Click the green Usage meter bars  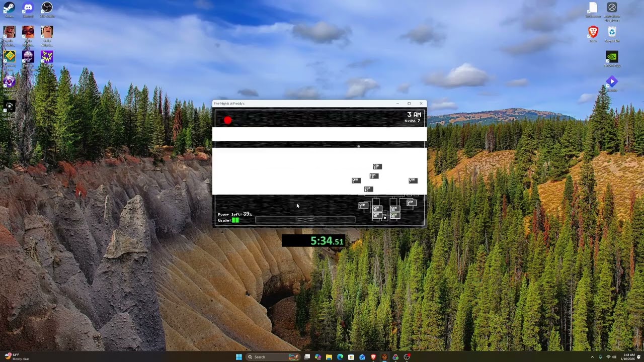[235, 220]
